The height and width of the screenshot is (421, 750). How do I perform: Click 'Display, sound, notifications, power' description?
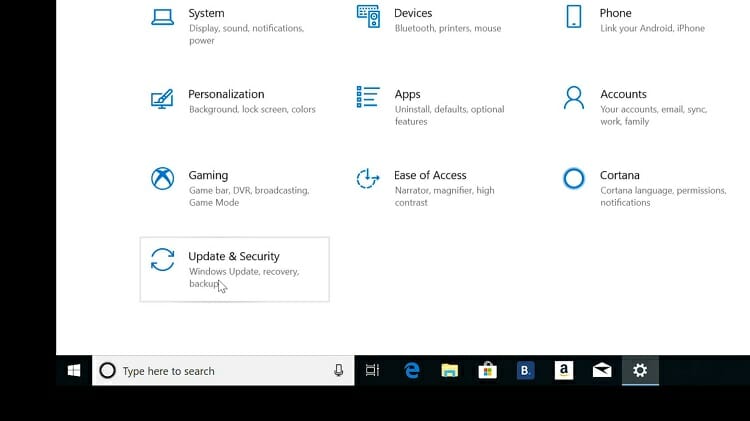coord(246,34)
